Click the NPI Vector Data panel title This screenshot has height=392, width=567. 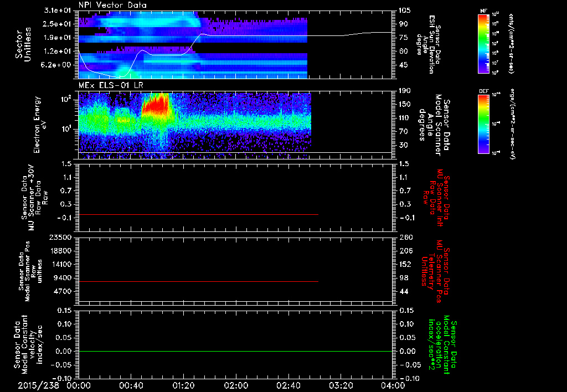click(112, 5)
